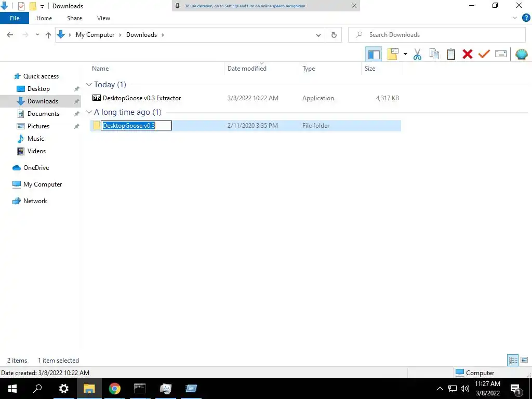Click the Back navigation arrow
This screenshot has height=399, width=532.
point(10,35)
